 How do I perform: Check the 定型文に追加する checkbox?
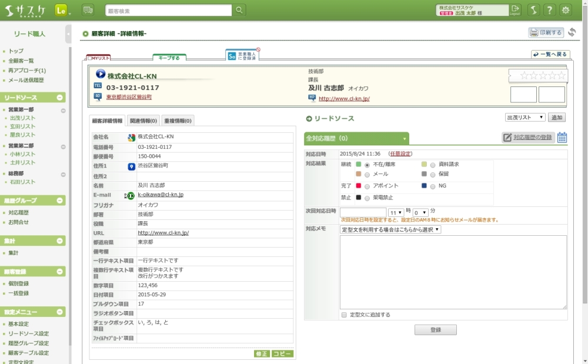(344, 315)
